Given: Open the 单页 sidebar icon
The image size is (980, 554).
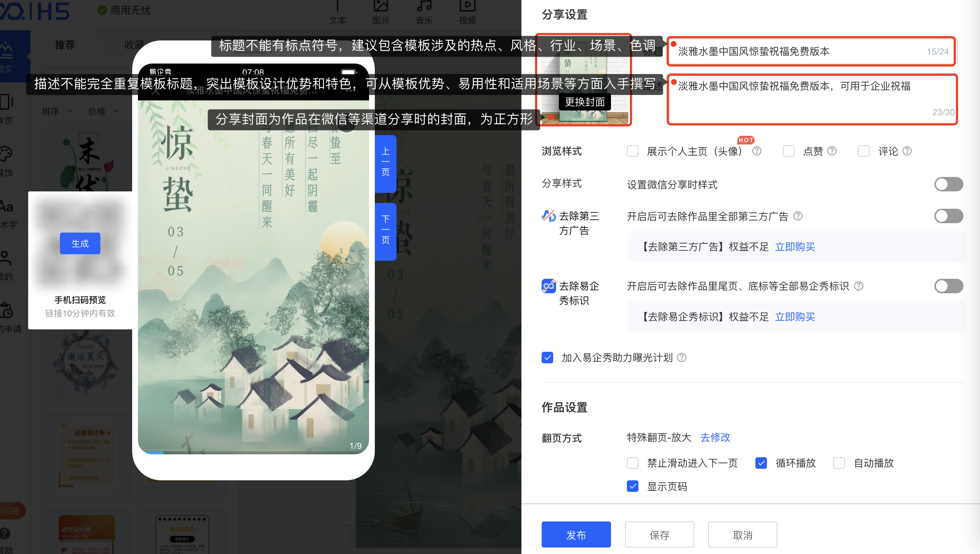Looking at the screenshot, I should pyautogui.click(x=6, y=102).
